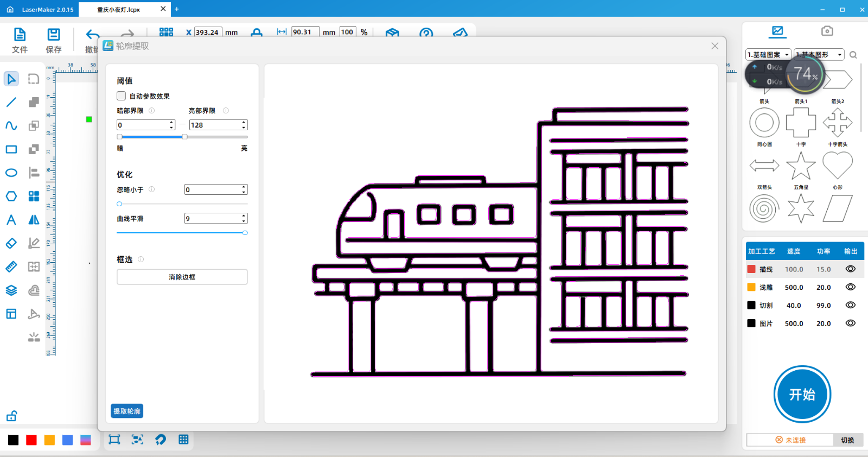Click the extract contour button
This screenshot has height=457, width=868.
click(127, 411)
